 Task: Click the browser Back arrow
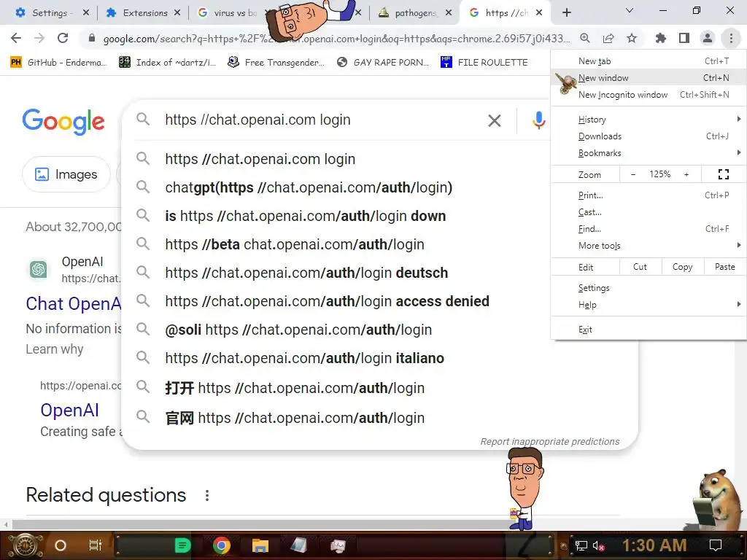[x=16, y=38]
